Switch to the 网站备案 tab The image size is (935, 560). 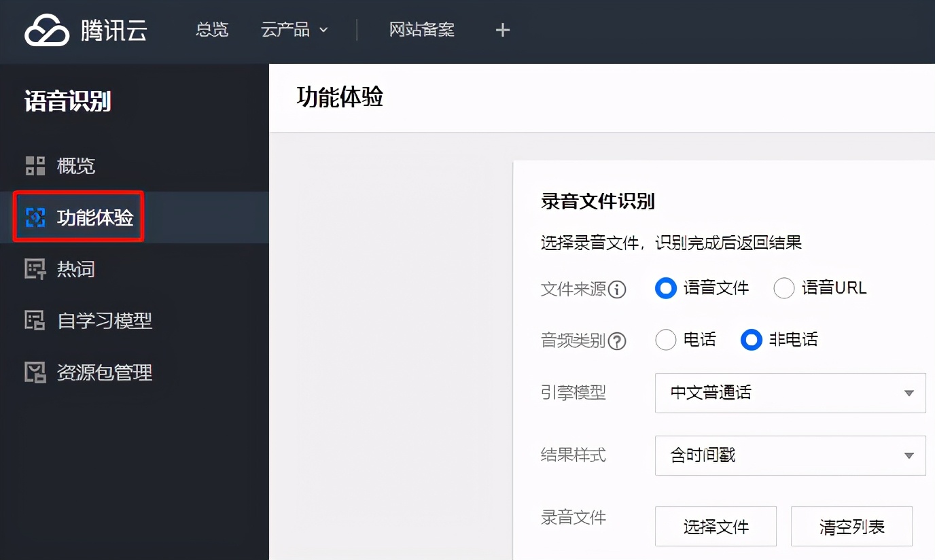[x=421, y=29]
